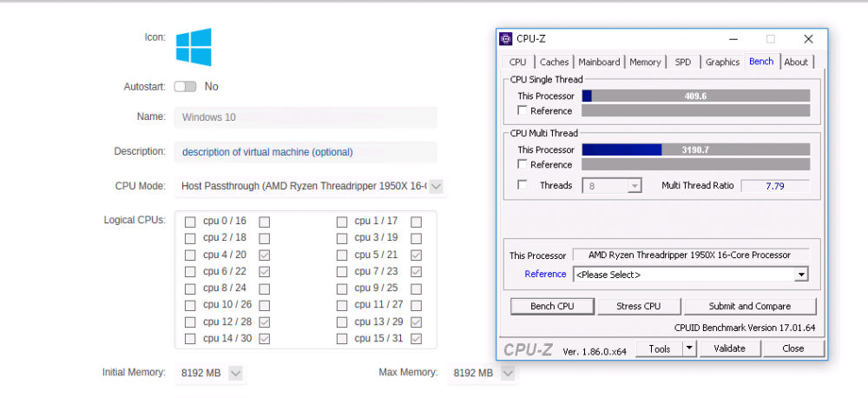
Task: Minimize the CPU-Z window
Action: tap(733, 39)
